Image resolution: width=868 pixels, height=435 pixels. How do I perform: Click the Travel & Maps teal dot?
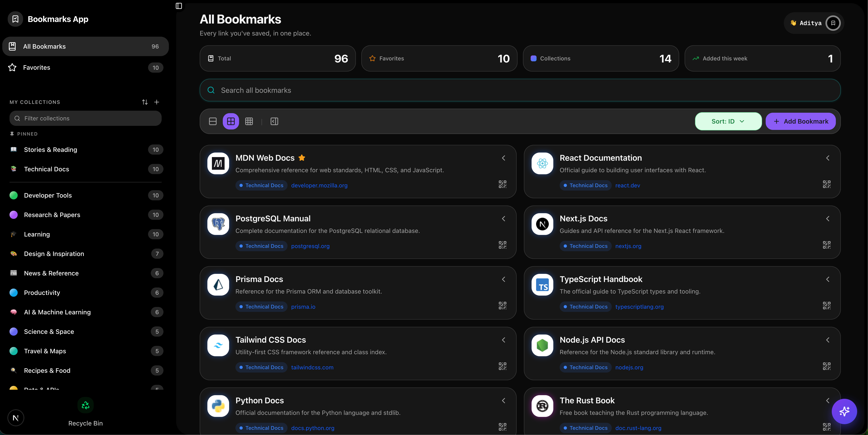point(14,351)
